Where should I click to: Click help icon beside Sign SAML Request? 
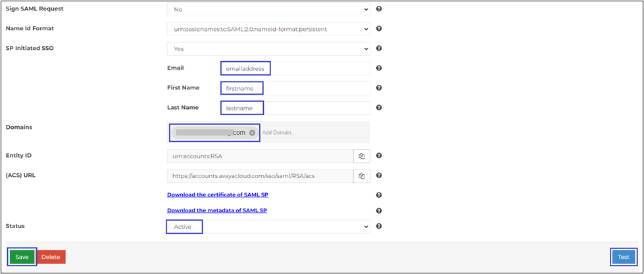[x=379, y=9]
